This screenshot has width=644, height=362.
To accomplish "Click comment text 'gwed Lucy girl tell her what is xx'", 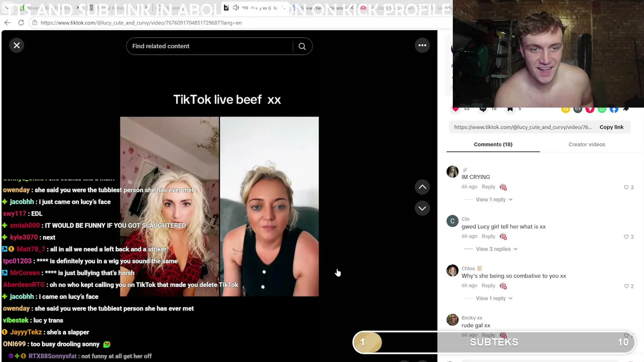I will tap(504, 227).
